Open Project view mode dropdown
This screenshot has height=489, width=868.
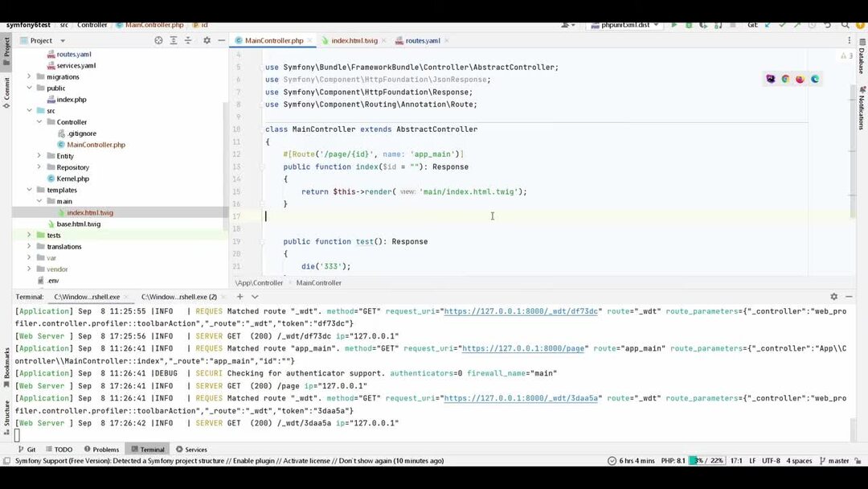point(63,40)
